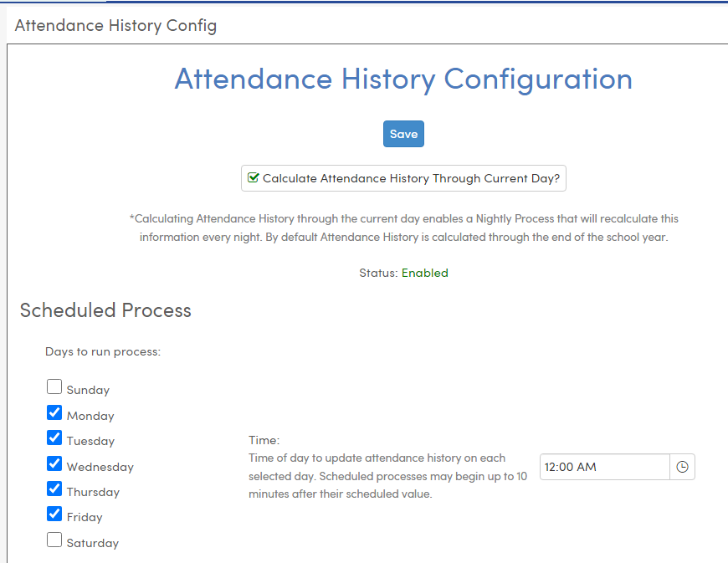Enable the Sunday checkbox
The height and width of the screenshot is (563, 728).
[54, 386]
